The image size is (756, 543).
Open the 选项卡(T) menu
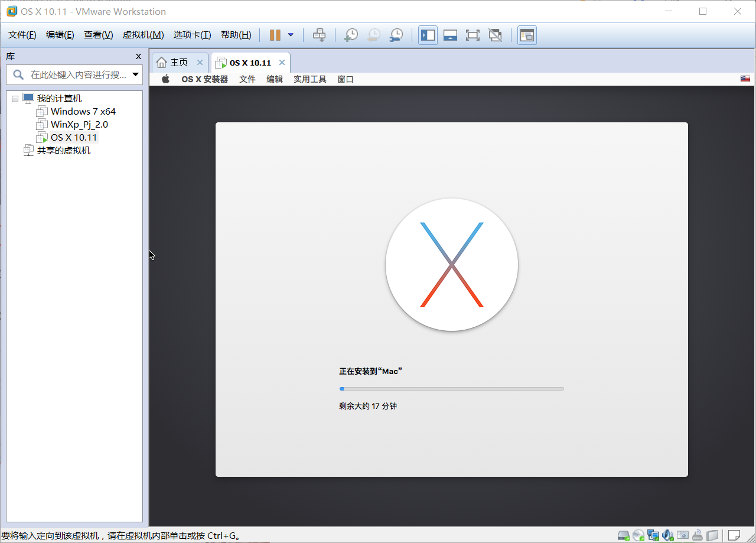192,35
